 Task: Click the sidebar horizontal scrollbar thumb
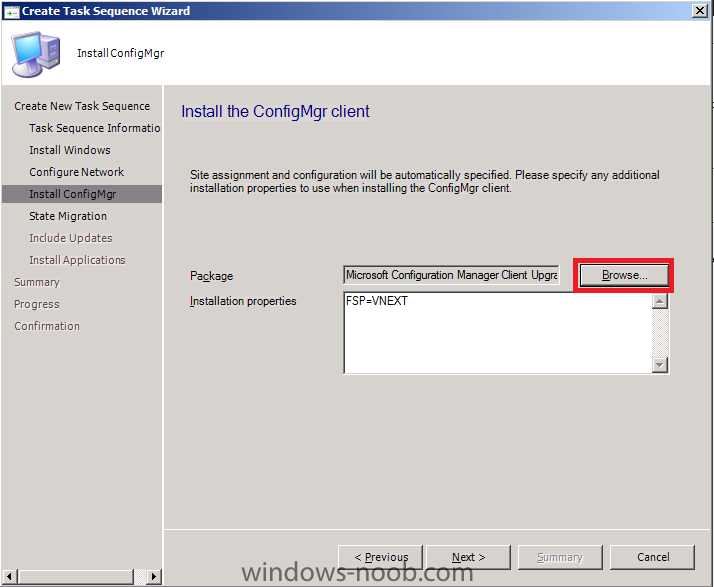pos(76,577)
